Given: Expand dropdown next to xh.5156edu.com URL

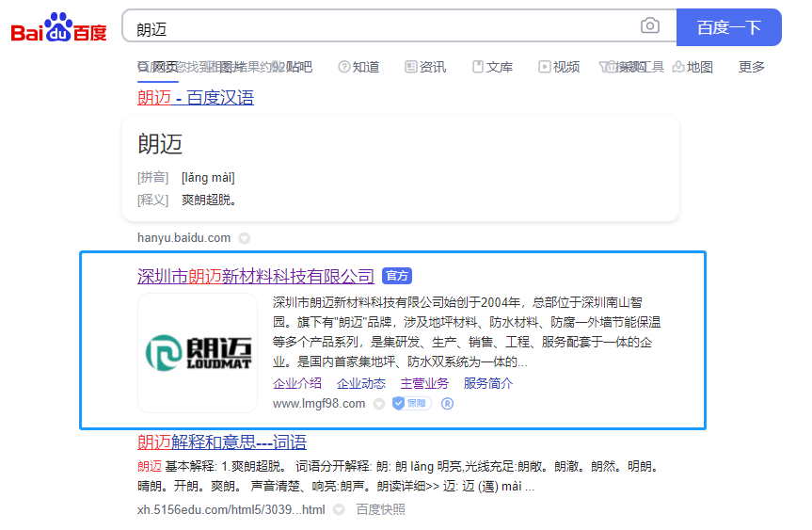Looking at the screenshot, I should (x=339, y=510).
